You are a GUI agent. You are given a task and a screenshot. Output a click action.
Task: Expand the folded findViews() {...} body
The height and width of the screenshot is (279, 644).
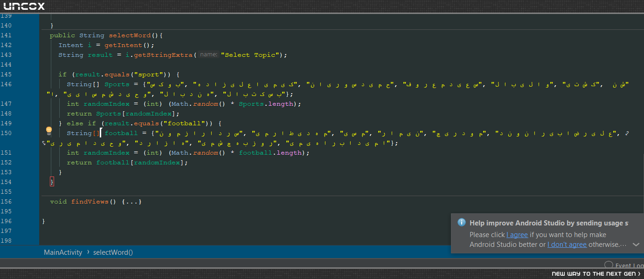point(132,202)
